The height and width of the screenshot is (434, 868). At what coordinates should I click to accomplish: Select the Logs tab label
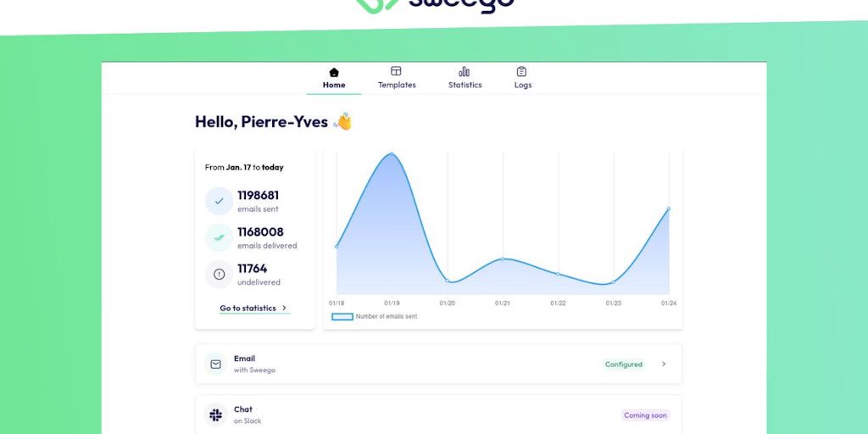pos(523,85)
